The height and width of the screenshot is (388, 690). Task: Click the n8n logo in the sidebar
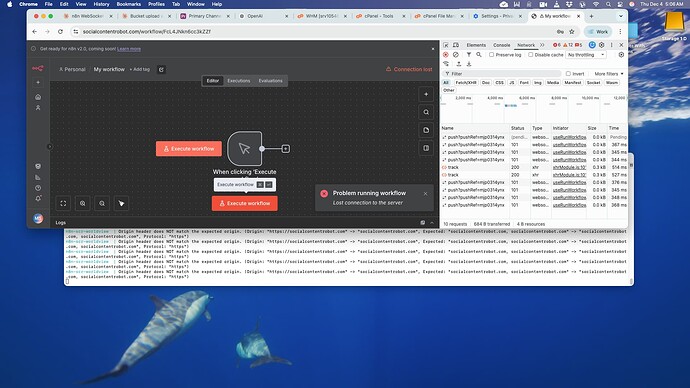(38, 69)
